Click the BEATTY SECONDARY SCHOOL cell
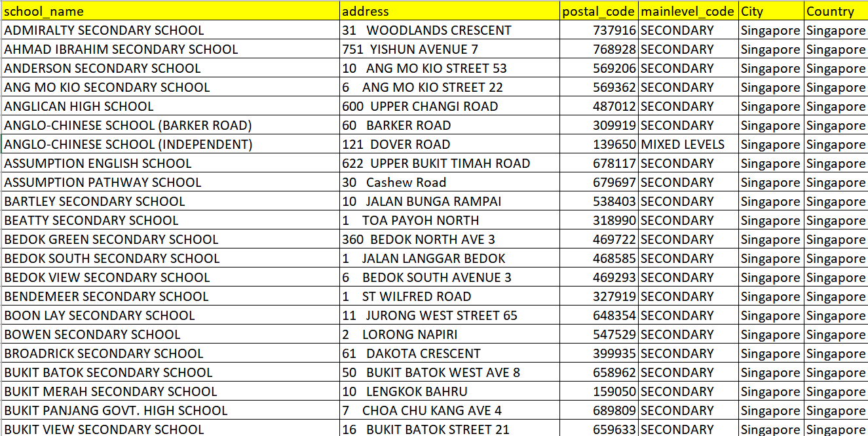This screenshot has height=436, width=868. (x=170, y=220)
